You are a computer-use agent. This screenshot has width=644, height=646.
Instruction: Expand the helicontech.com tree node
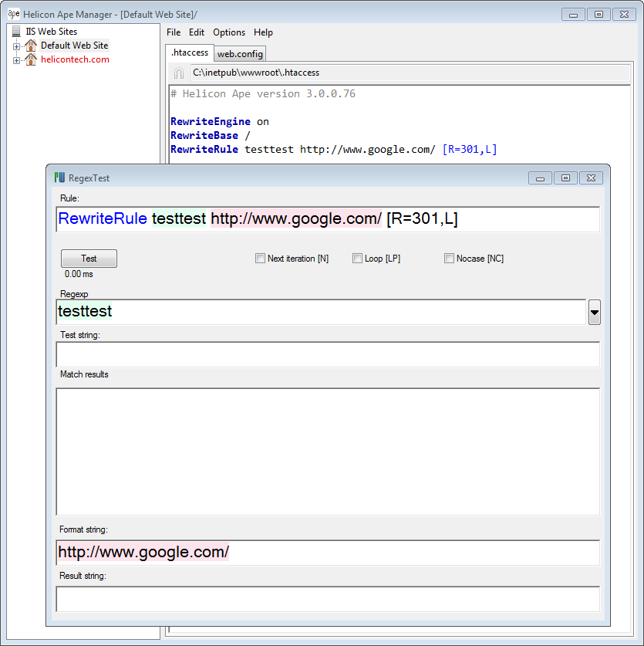tap(16, 60)
